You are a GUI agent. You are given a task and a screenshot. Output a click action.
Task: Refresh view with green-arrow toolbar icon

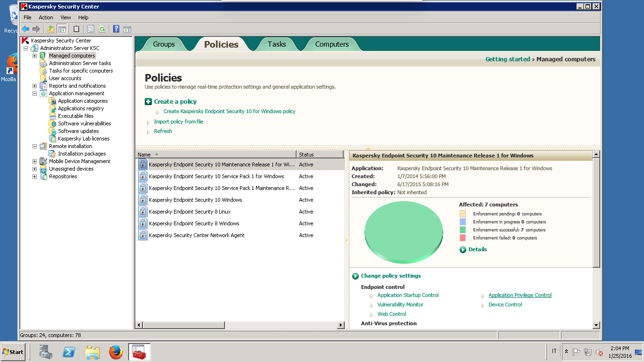tap(102, 29)
